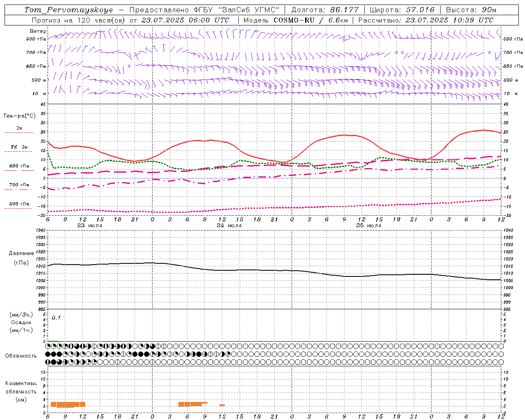Viewport: 525px width, 420px height.
Task: Click the Тем-ра(°C) axis title
Action: (x=19, y=116)
